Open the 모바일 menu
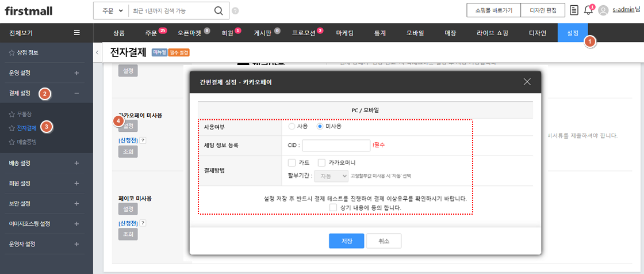This screenshot has width=644, height=274. pos(415,33)
